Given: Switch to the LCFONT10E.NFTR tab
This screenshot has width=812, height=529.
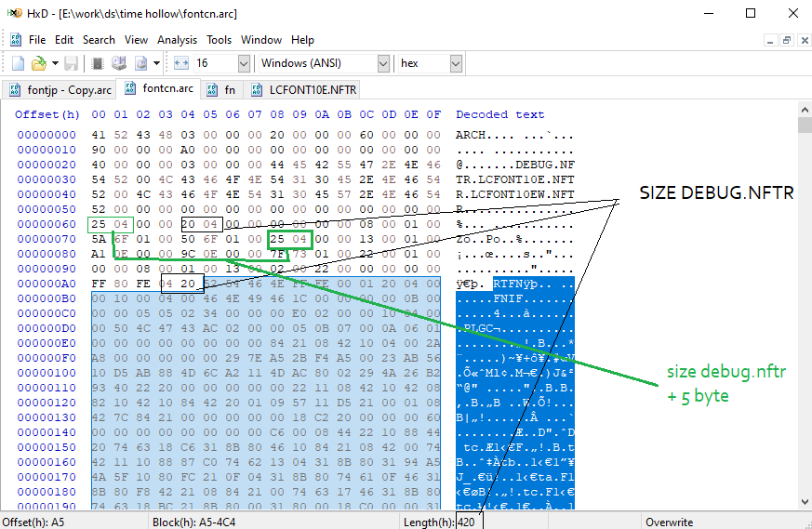Looking at the screenshot, I should tap(303, 90).
